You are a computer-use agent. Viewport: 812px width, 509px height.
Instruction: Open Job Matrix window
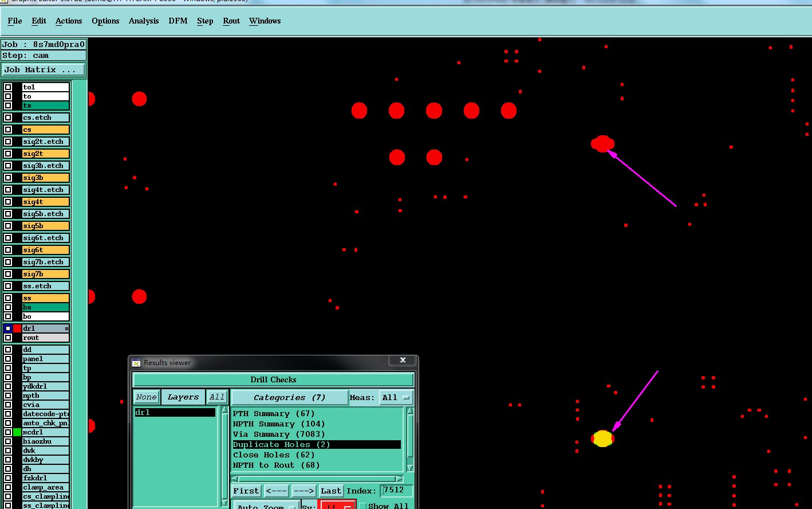click(44, 69)
